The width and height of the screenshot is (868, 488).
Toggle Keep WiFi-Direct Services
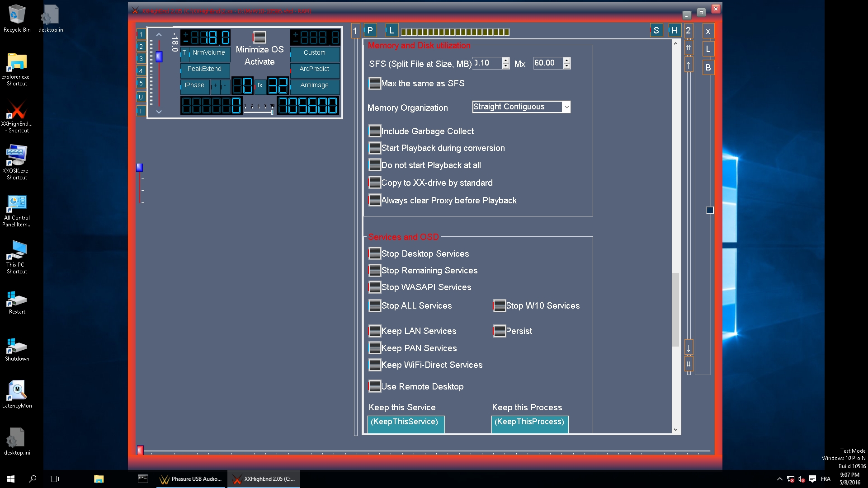coord(375,365)
